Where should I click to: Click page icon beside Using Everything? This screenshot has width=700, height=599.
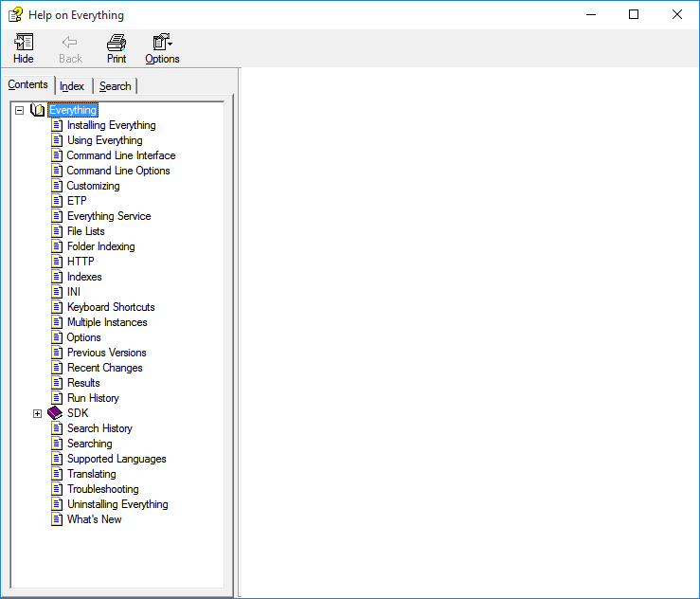click(57, 140)
